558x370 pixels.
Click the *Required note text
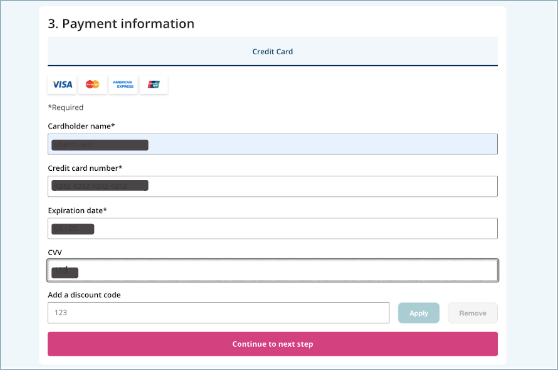pos(66,107)
